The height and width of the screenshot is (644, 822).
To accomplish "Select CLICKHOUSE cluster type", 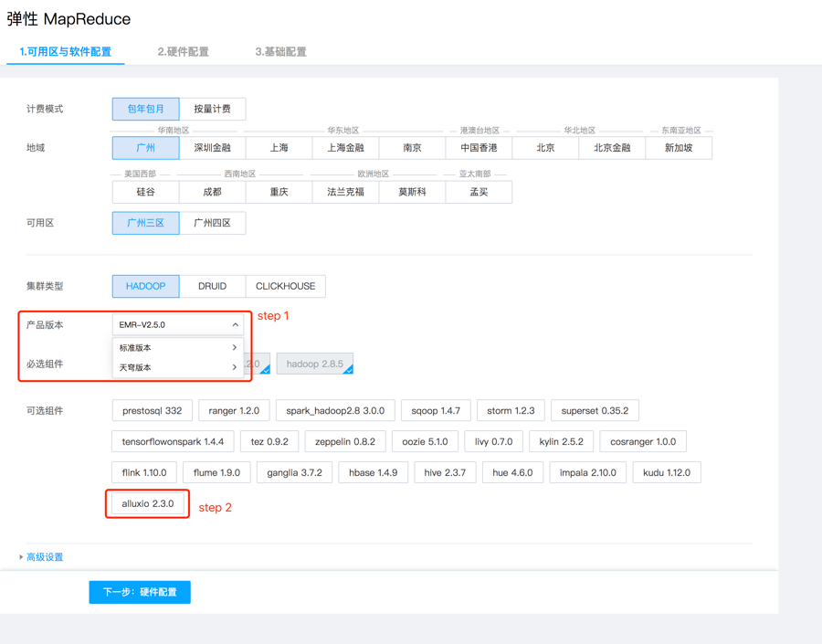I will pyautogui.click(x=285, y=286).
